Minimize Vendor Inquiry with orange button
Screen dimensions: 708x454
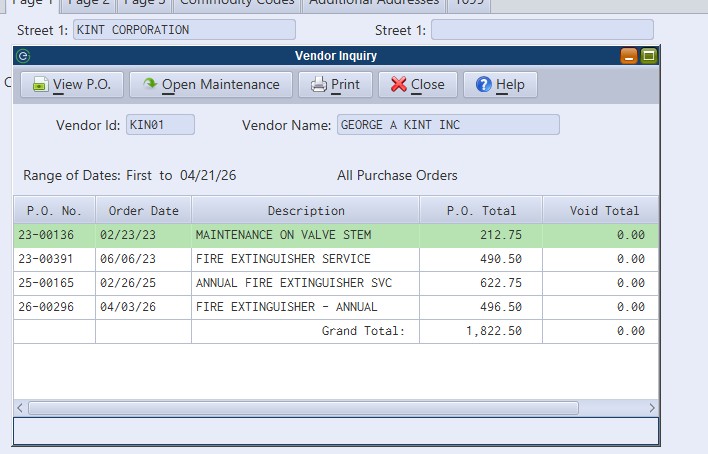629,56
